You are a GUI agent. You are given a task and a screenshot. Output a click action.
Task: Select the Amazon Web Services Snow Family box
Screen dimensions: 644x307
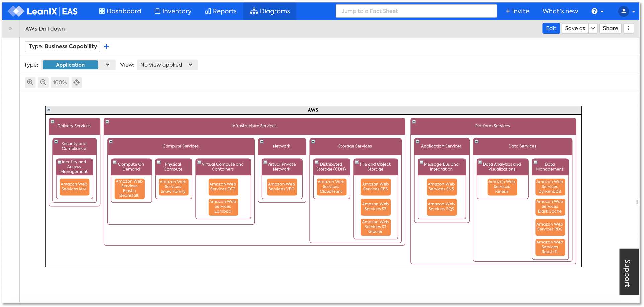click(173, 187)
